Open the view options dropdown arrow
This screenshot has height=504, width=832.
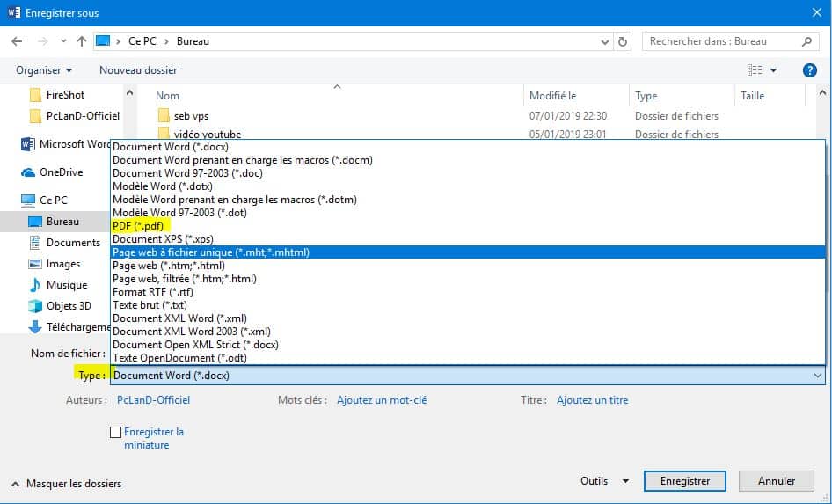pyautogui.click(x=774, y=70)
